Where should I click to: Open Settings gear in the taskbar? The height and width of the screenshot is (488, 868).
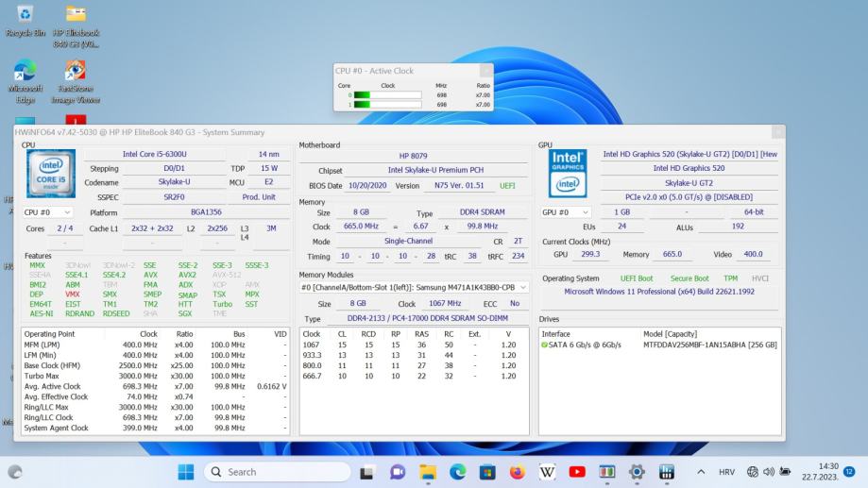637,471
